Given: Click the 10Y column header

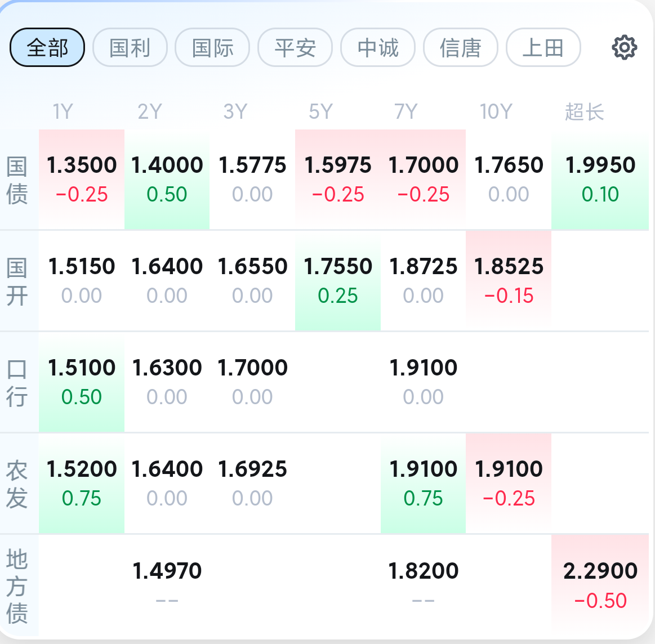Looking at the screenshot, I should point(496,111).
